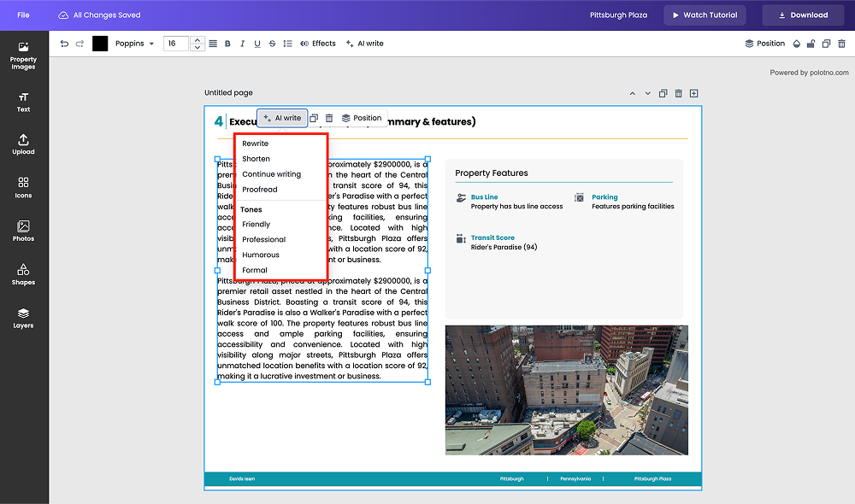Click bus icon beside Bus Line
The height and width of the screenshot is (504, 855).
coord(461,198)
